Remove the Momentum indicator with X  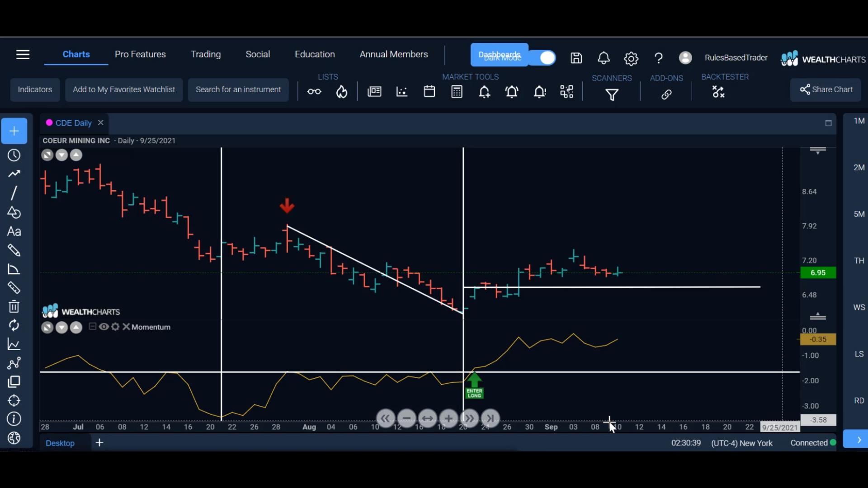point(126,327)
